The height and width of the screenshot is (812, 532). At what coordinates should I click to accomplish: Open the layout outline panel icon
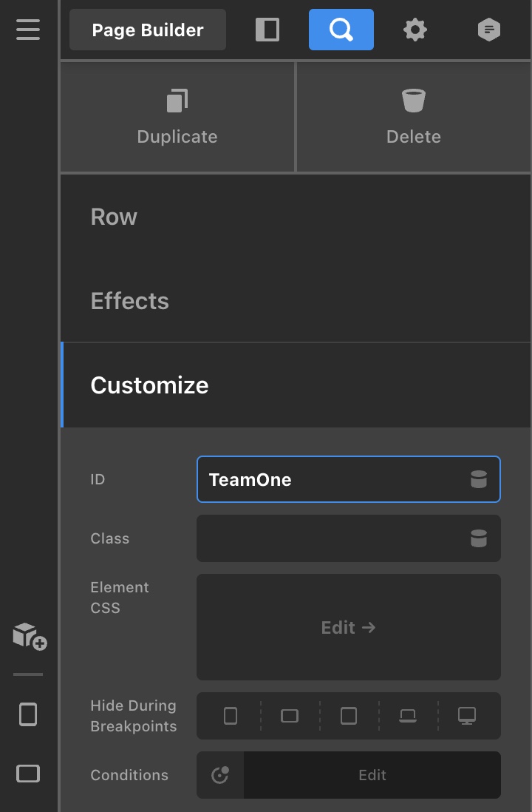coord(267,30)
